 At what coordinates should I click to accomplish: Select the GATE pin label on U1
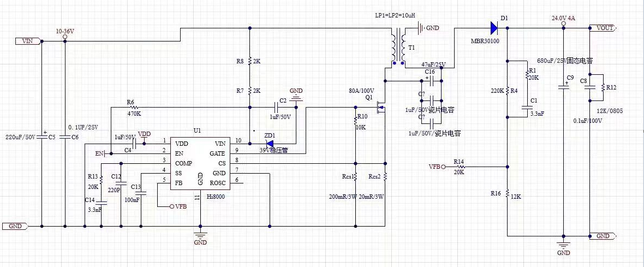coord(218,153)
